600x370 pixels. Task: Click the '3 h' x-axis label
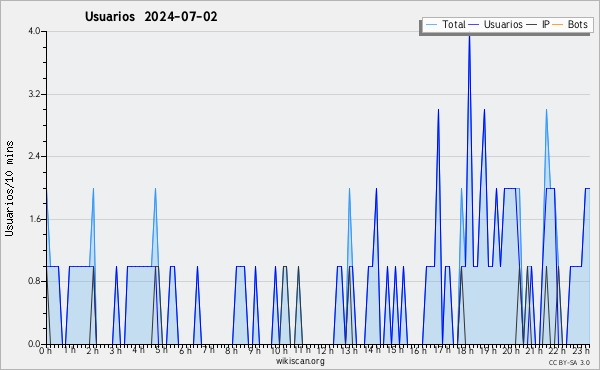(116, 350)
